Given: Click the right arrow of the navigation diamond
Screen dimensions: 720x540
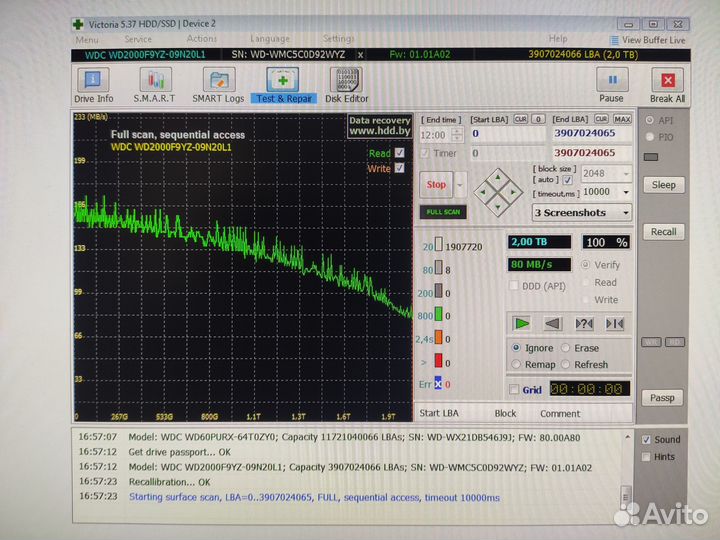Looking at the screenshot, I should coord(513,192).
